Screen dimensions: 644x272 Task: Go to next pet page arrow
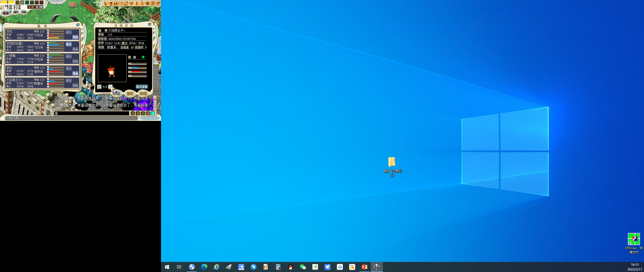tap(110, 87)
